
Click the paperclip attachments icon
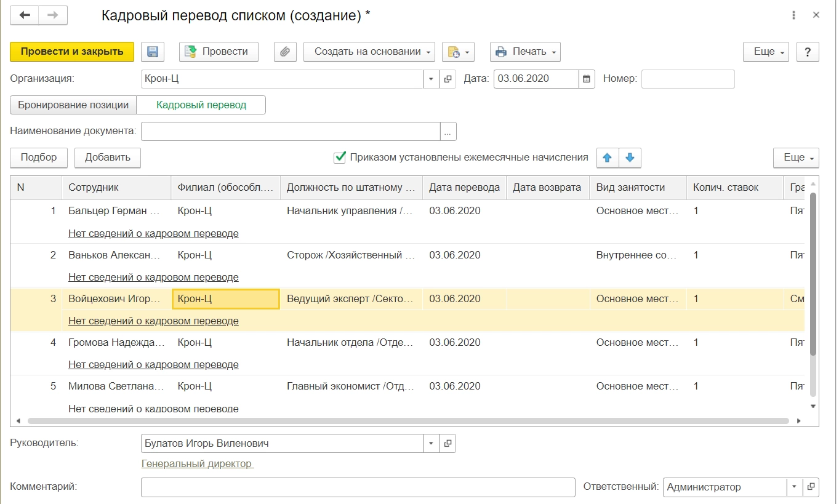click(284, 52)
